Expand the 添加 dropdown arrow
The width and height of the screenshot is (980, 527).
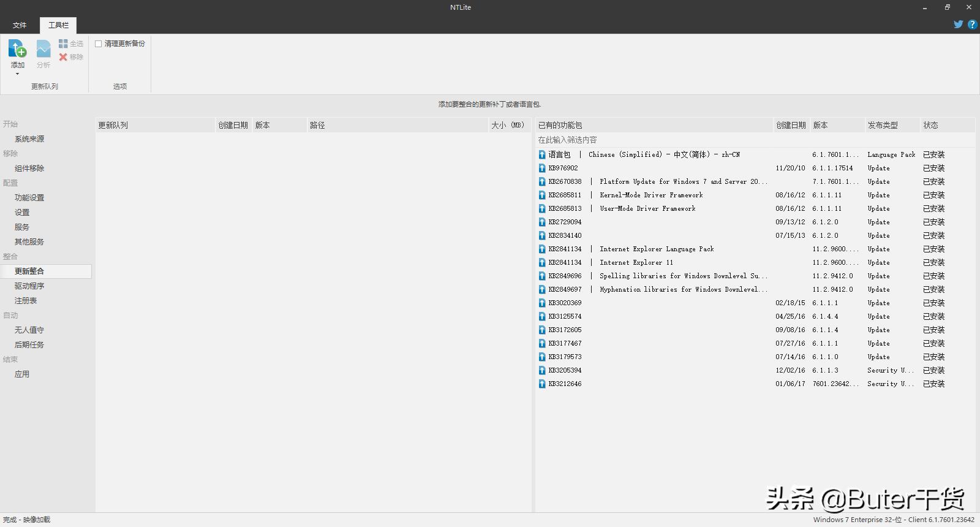17,74
